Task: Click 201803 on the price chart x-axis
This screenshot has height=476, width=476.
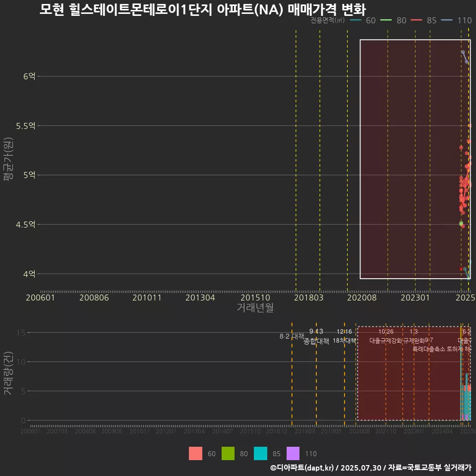Action: tap(309, 297)
